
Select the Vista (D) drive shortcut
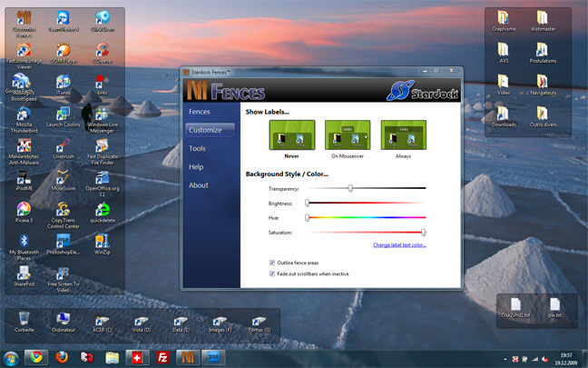(x=142, y=324)
